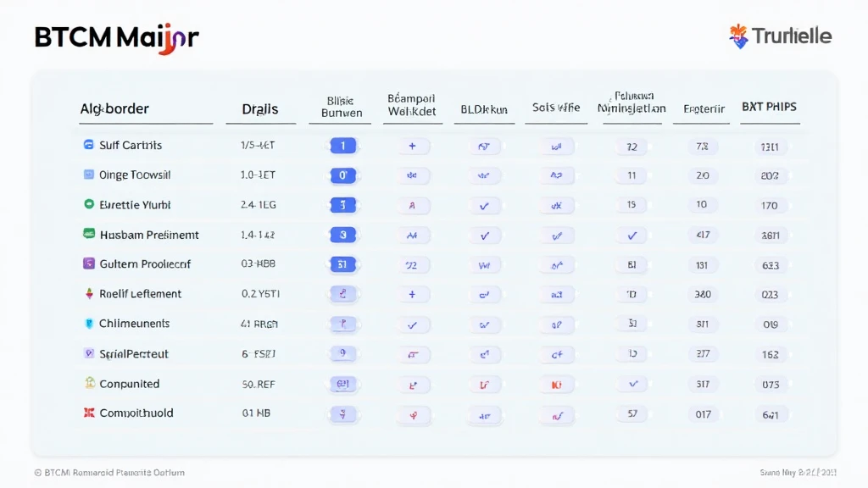Click the BTCM Maijor title logo
The image size is (868, 488).
(x=116, y=38)
